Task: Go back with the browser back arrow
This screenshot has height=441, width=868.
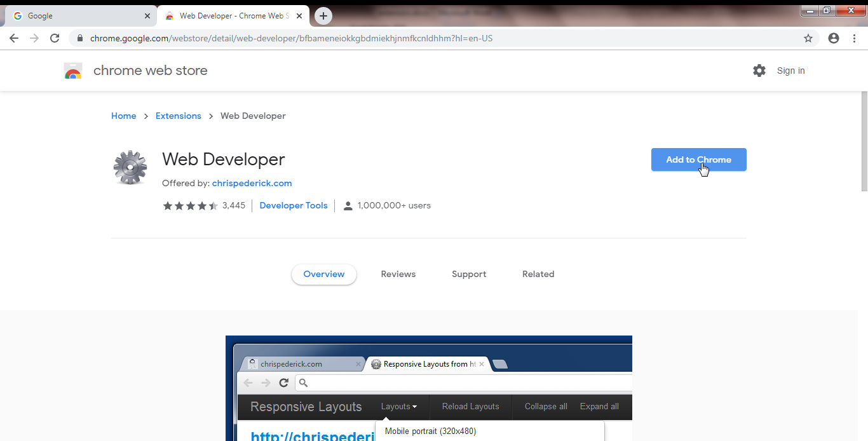Action: click(x=14, y=38)
